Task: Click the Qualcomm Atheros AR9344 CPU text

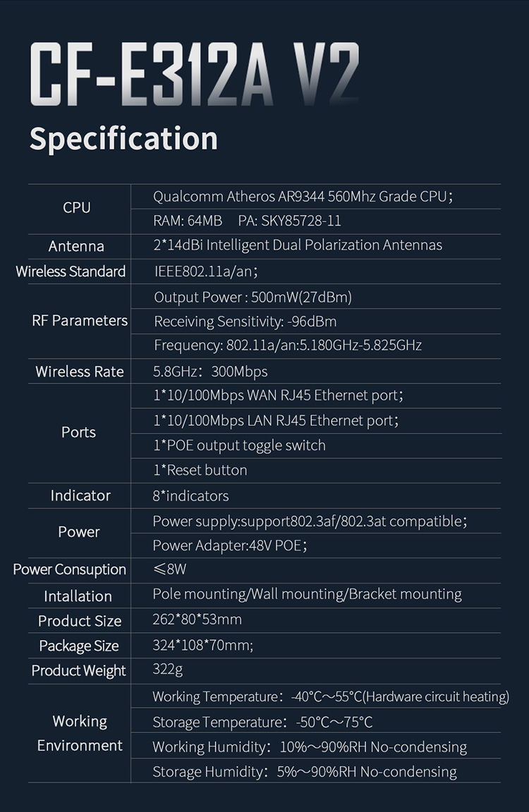Action: (303, 197)
